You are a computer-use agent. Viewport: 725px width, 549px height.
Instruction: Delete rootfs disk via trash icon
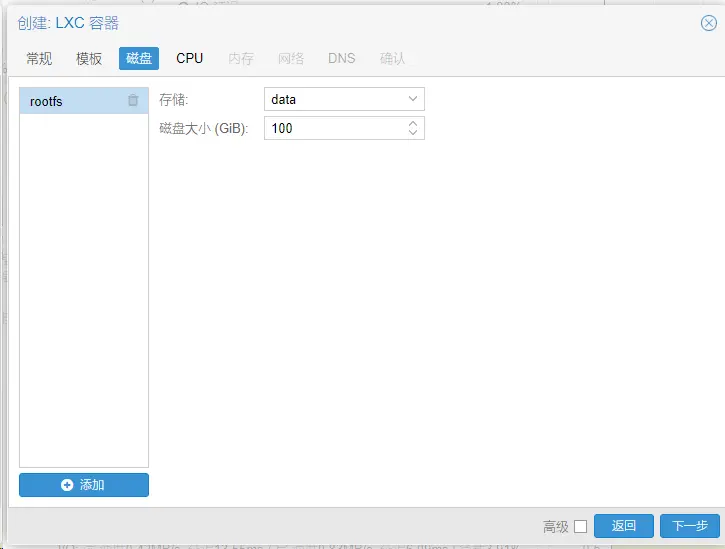[x=133, y=101]
